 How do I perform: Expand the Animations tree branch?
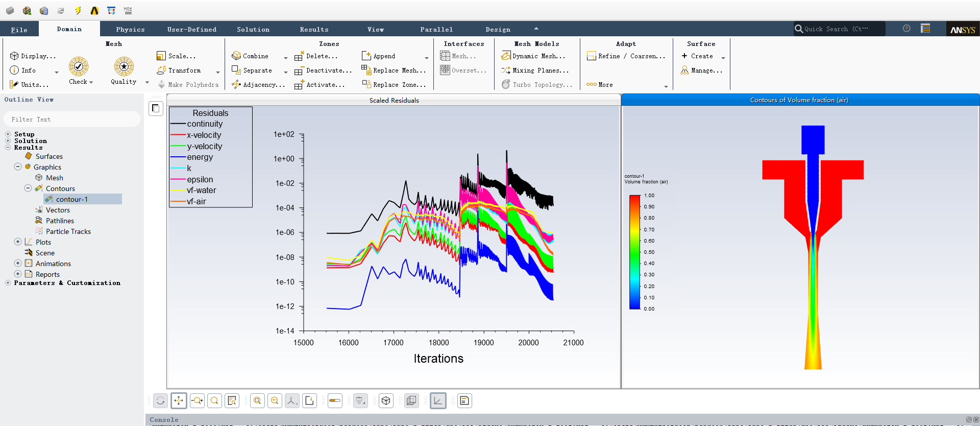point(18,263)
